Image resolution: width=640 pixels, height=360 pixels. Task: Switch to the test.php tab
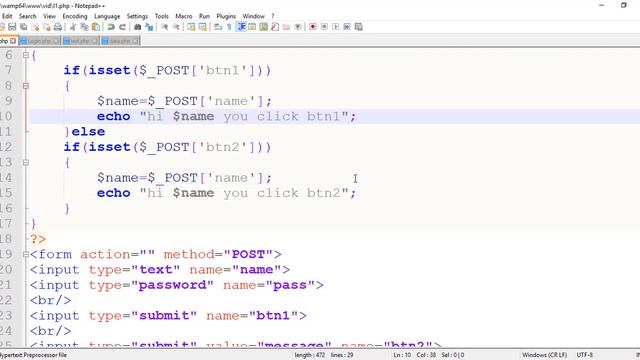(80, 41)
